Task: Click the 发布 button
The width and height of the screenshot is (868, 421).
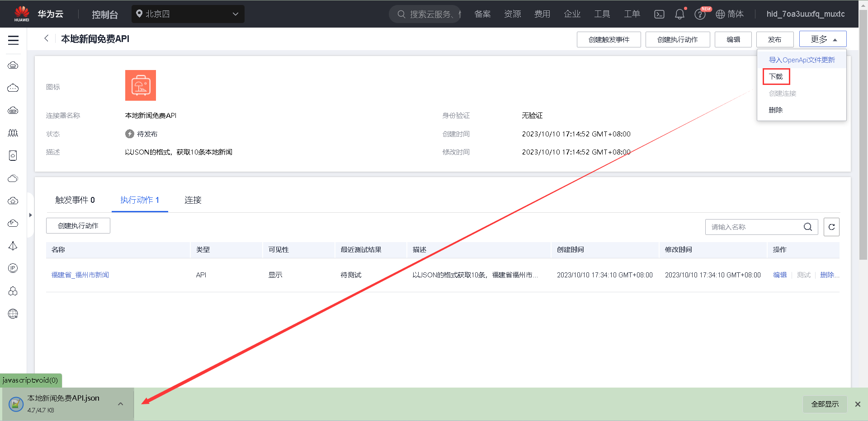Action: pos(775,39)
